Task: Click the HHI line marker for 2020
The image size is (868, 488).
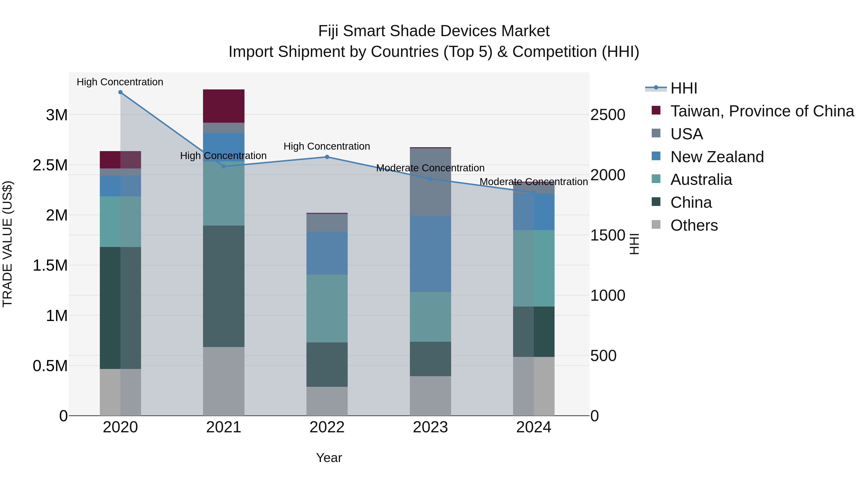Action: pos(120,92)
